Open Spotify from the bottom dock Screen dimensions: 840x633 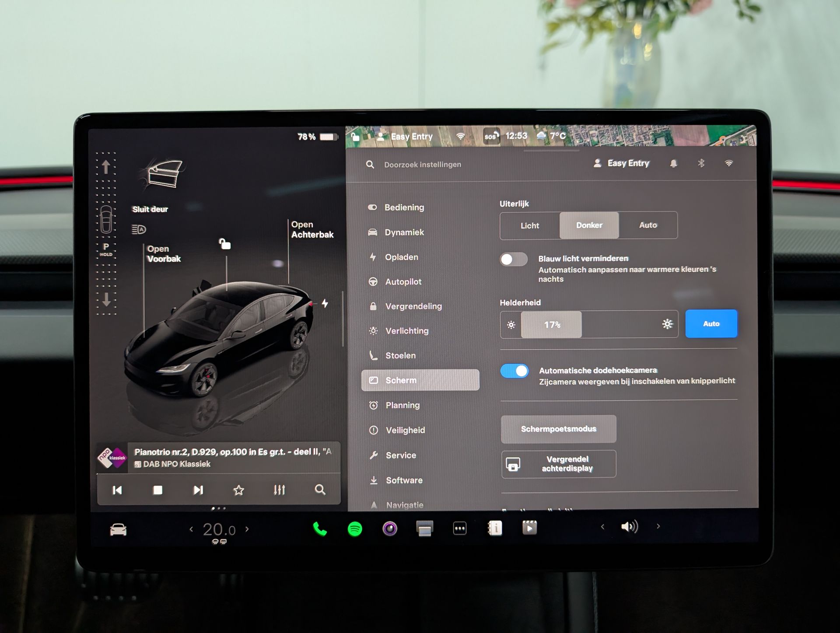click(355, 529)
